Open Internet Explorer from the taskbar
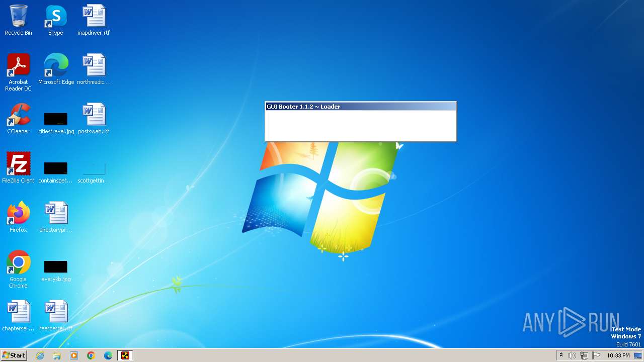This screenshot has height=362, width=644. tap(40, 355)
